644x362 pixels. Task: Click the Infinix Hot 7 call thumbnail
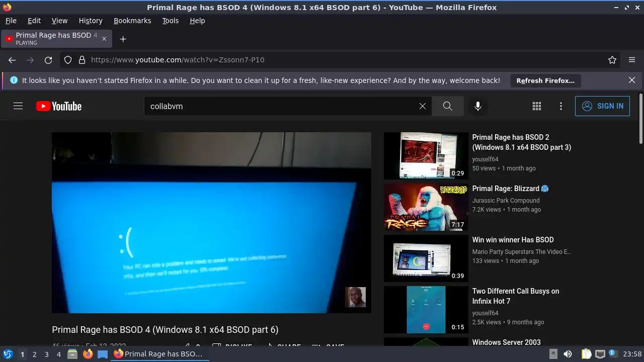pyautogui.click(x=426, y=310)
